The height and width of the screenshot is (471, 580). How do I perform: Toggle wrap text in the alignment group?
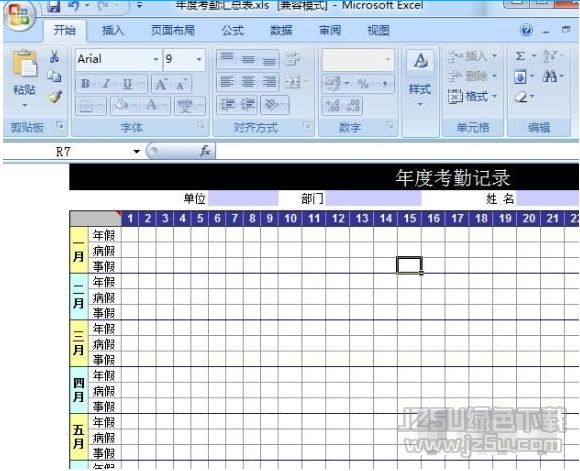[x=292, y=58]
